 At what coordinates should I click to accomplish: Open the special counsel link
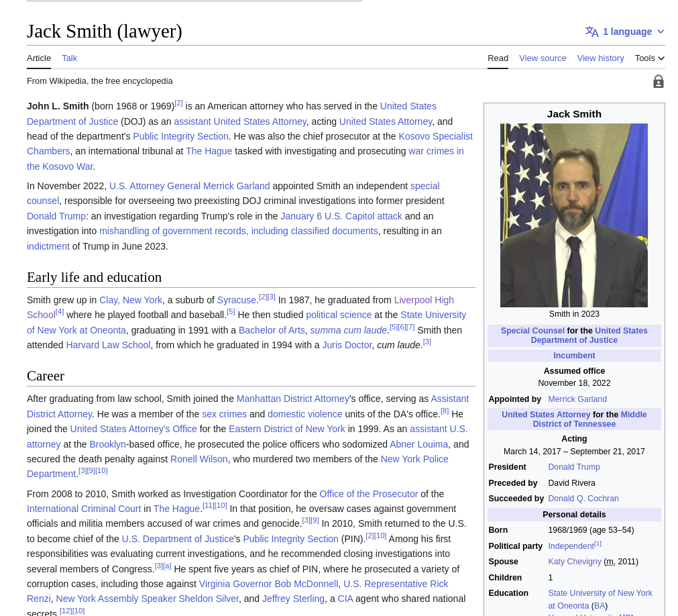point(233,193)
